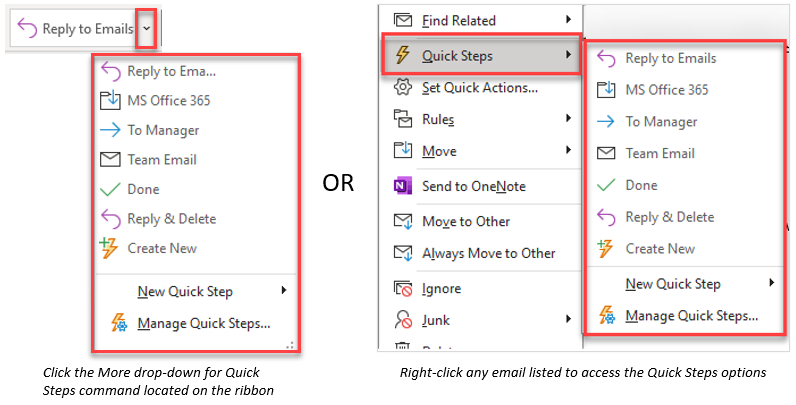The height and width of the screenshot is (405, 796).
Task: Click move-to-folder icon beside MS Office 365 in ribbon drop-down
Action: (x=110, y=100)
